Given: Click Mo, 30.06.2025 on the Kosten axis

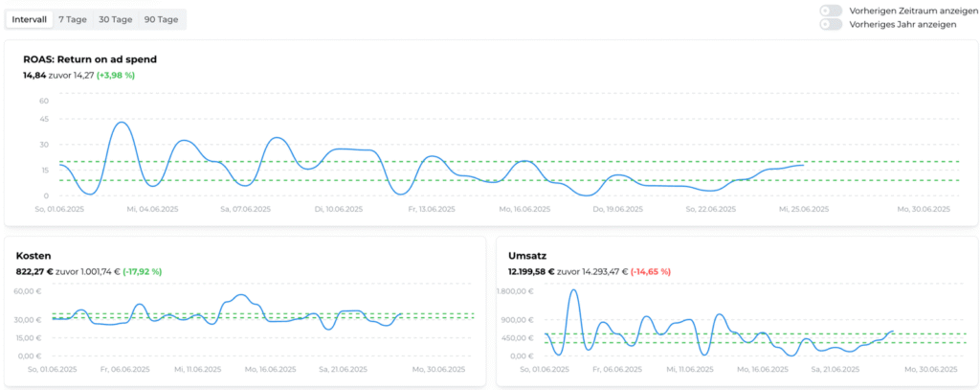Looking at the screenshot, I should coord(437,368).
